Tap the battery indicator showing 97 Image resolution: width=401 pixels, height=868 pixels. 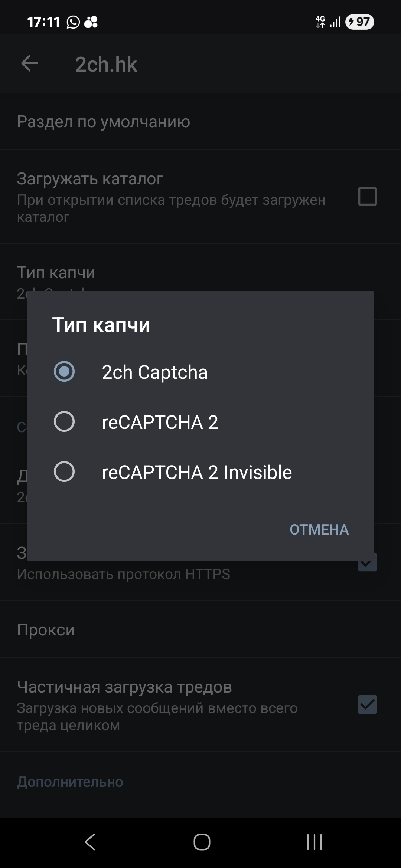[x=359, y=22]
